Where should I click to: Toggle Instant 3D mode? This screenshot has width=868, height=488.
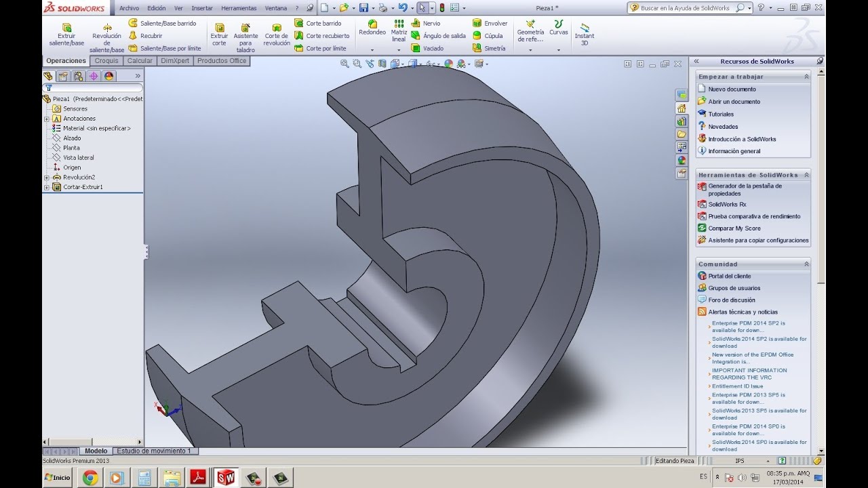(x=585, y=34)
